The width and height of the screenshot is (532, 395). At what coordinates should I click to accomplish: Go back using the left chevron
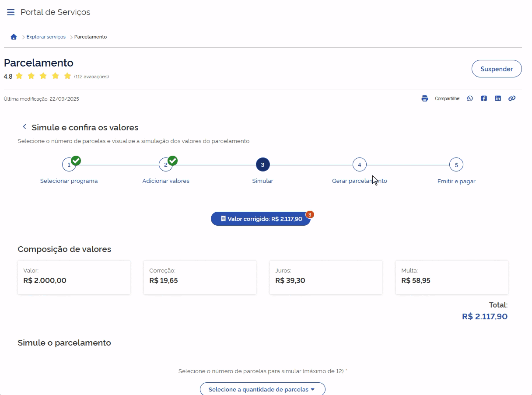pyautogui.click(x=24, y=127)
